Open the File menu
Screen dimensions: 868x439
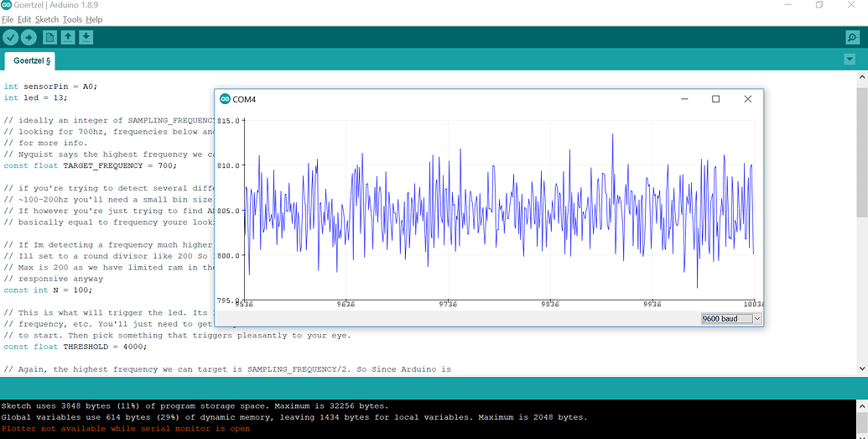(x=8, y=19)
